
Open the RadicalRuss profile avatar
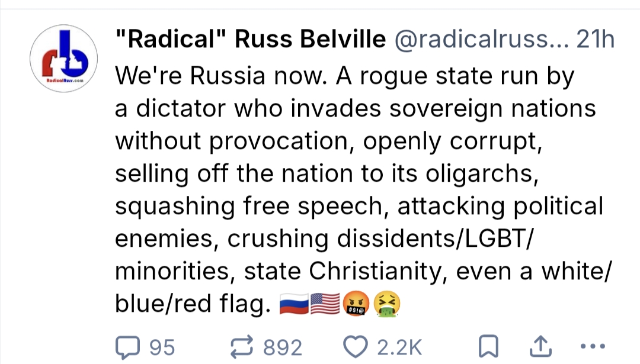65,59
